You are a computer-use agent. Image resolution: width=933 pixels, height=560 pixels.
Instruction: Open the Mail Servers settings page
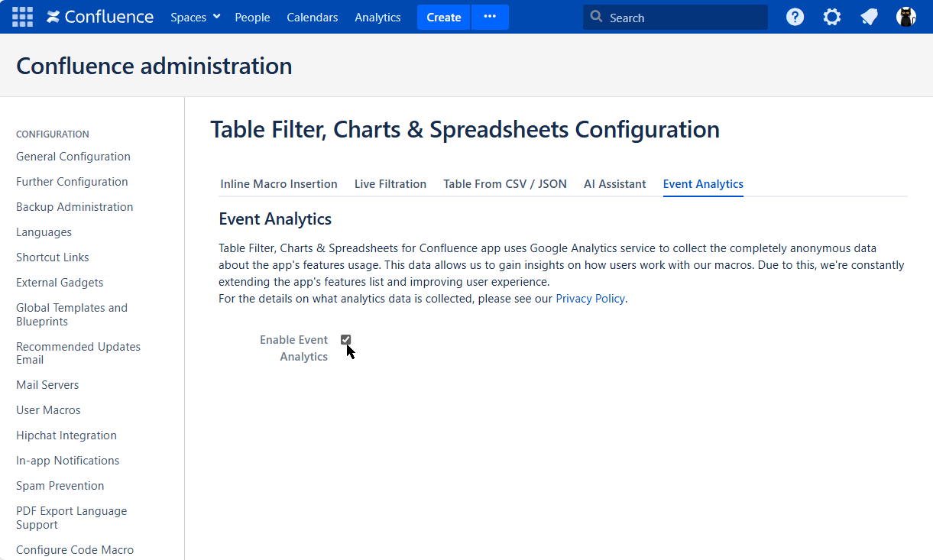pyautogui.click(x=47, y=385)
